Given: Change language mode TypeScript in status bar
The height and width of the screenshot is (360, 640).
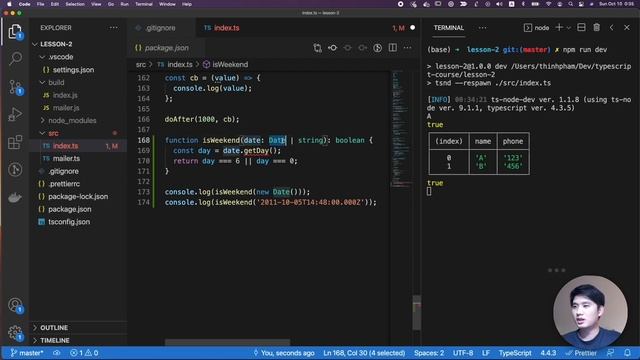Looking at the screenshot, I should (x=515, y=353).
